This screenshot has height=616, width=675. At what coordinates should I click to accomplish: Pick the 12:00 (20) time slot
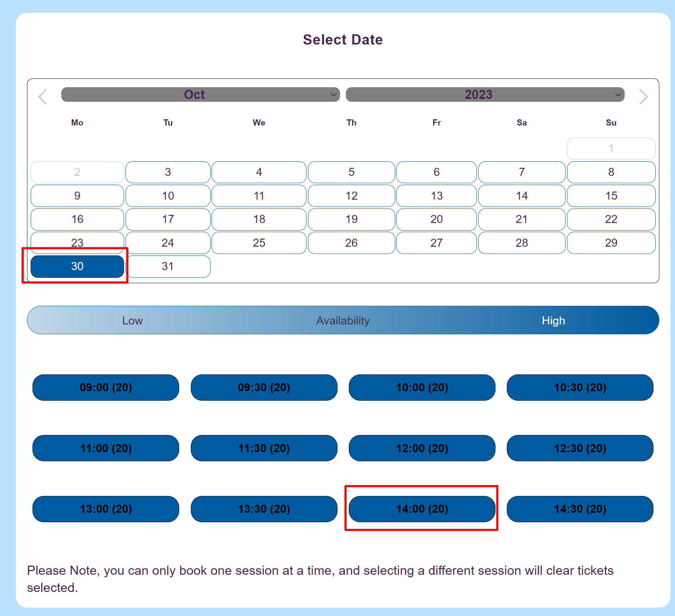click(x=422, y=448)
